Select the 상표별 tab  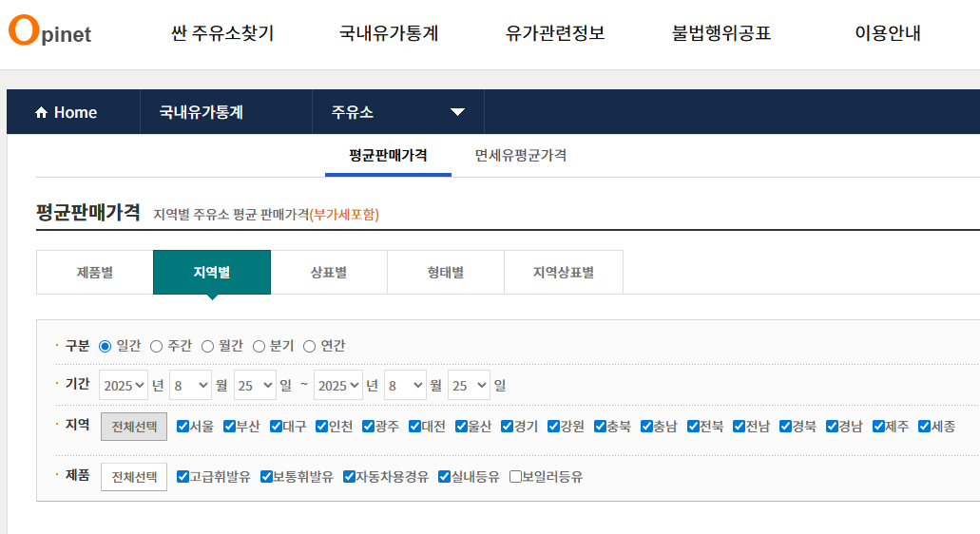(329, 273)
